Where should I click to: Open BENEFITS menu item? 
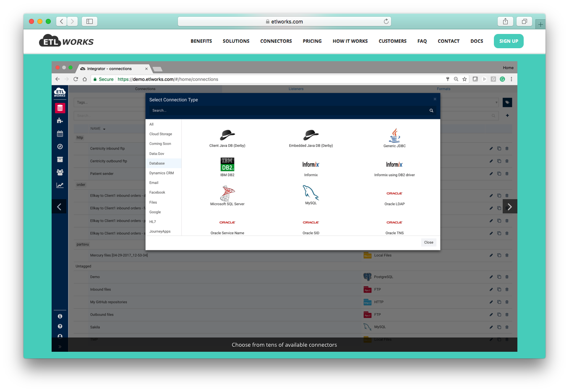coord(201,41)
